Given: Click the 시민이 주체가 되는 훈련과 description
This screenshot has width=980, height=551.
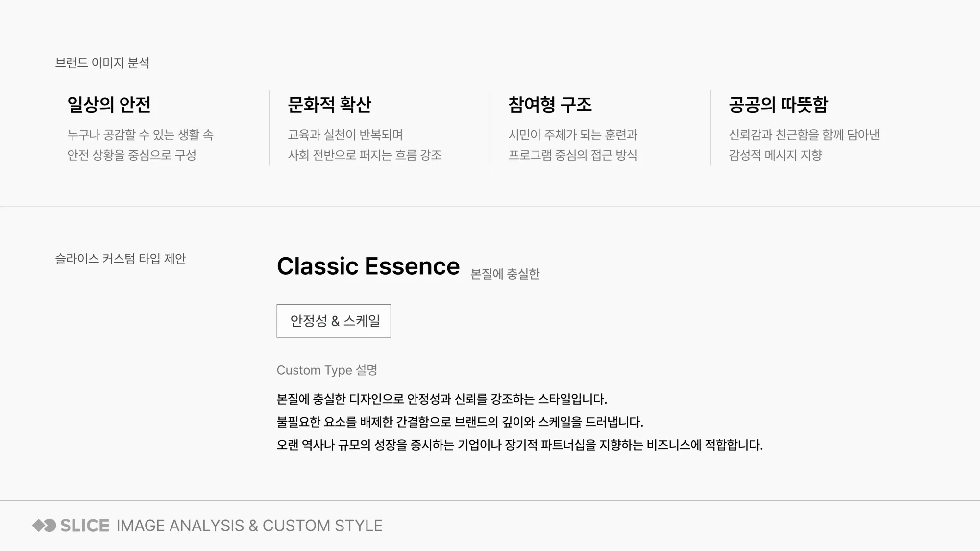Looking at the screenshot, I should (573, 135).
